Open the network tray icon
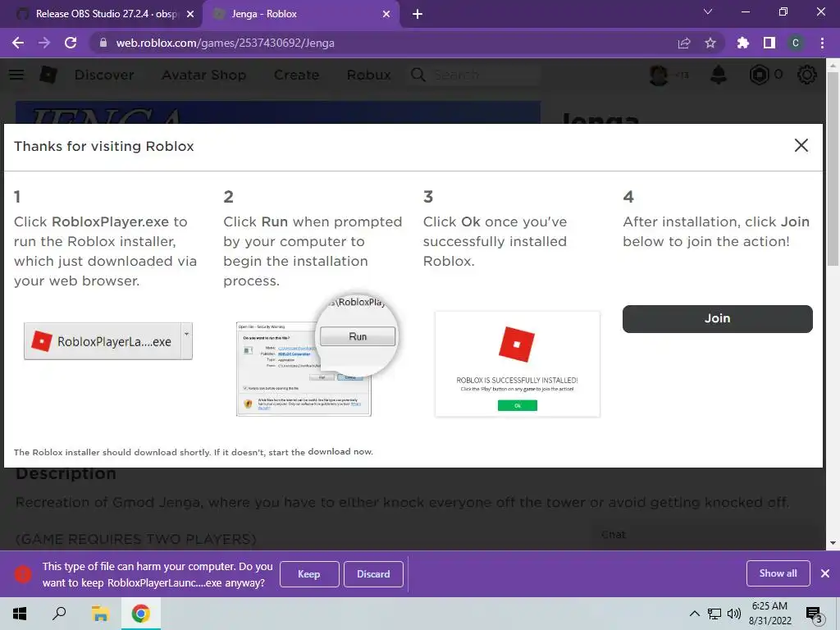 point(714,614)
